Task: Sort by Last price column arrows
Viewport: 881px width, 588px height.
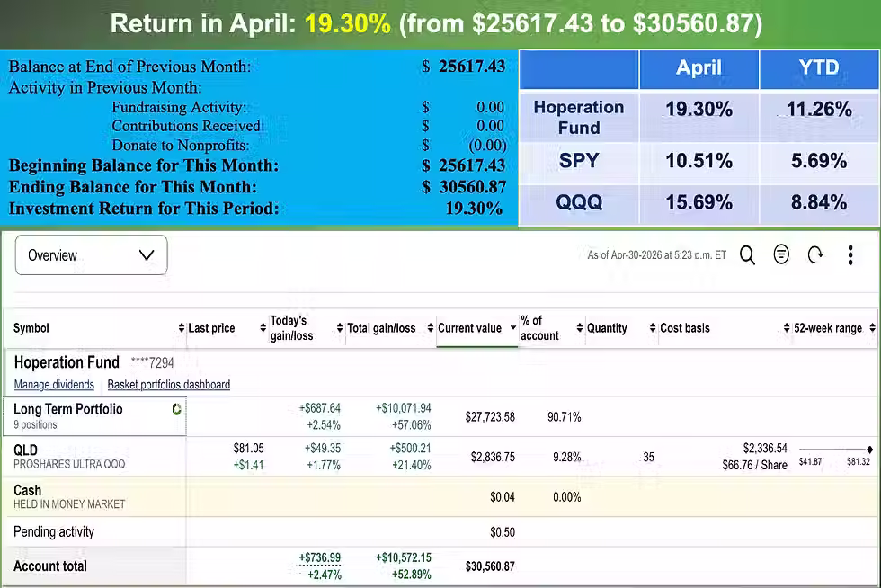Action: [263, 328]
